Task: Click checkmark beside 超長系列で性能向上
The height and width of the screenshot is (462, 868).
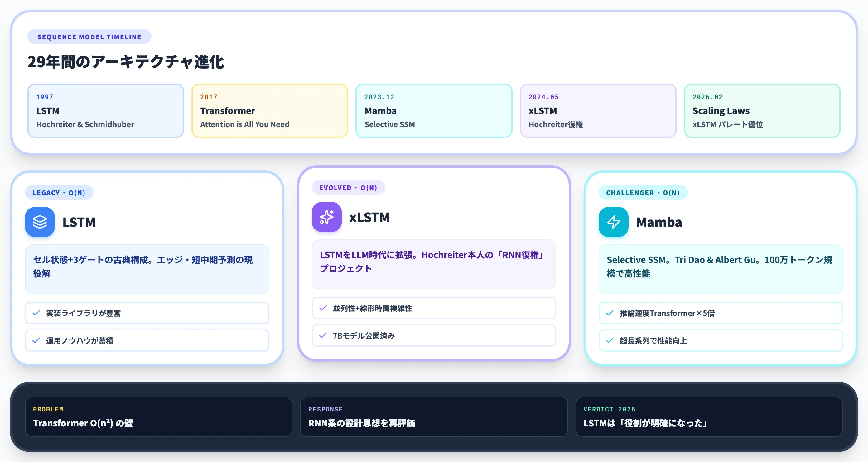Action: (x=610, y=340)
